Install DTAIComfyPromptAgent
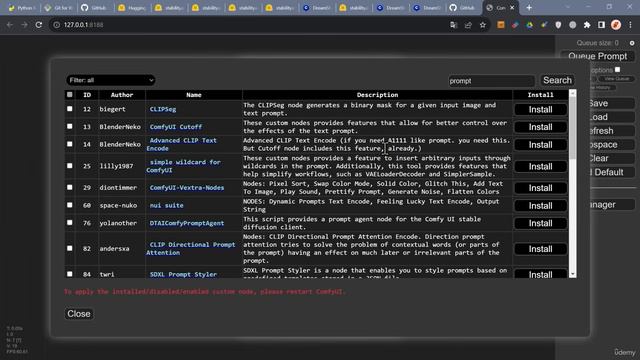Image resolution: width=640 pixels, height=360 pixels. (540, 223)
